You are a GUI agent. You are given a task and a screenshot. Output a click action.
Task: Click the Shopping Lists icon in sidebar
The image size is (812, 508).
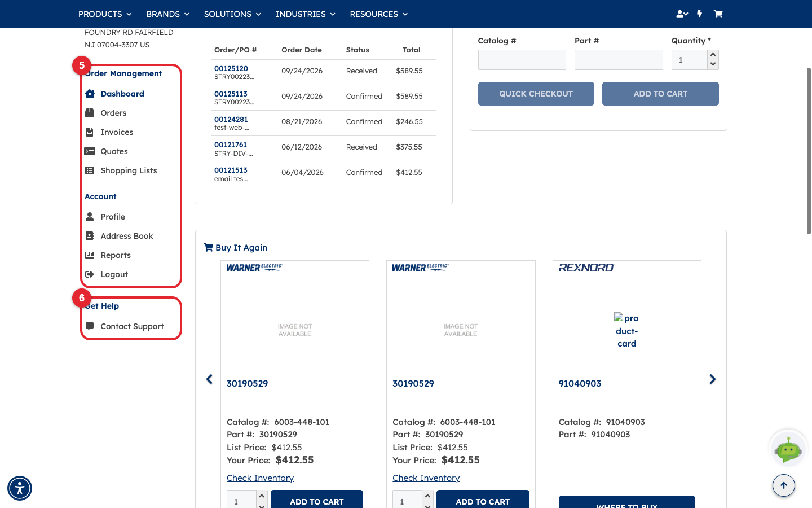(x=90, y=170)
